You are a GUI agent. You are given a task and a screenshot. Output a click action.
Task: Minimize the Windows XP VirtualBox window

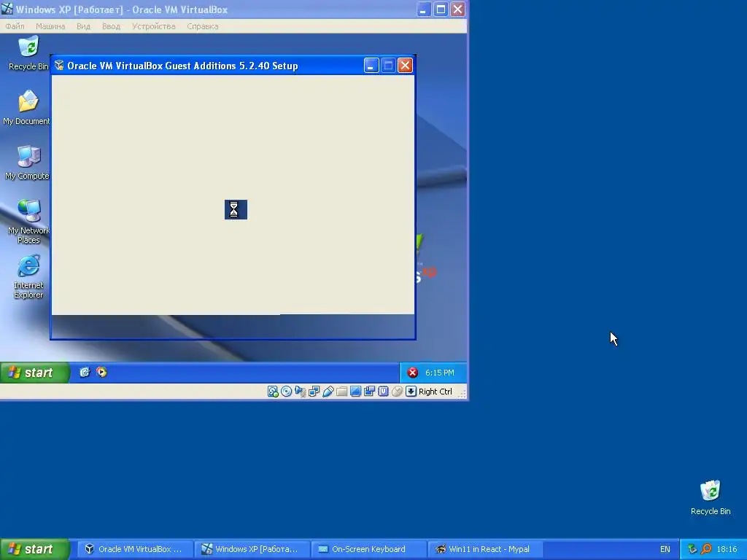424,9
